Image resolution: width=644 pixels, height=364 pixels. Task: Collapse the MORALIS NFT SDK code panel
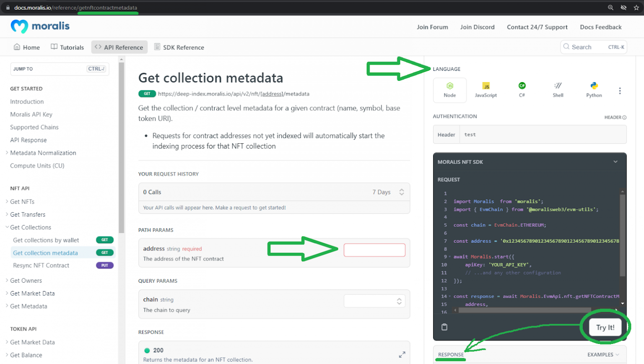pos(615,161)
